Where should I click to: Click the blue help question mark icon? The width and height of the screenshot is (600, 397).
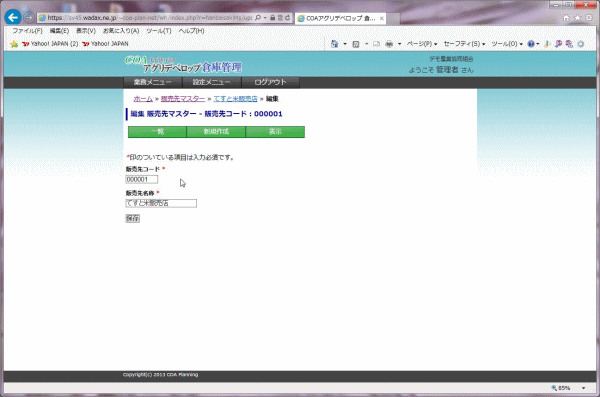coord(531,44)
